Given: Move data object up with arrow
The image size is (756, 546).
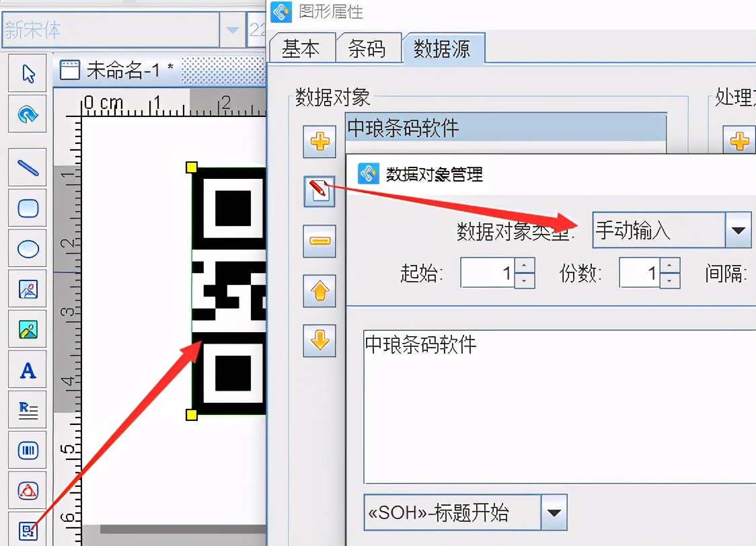Looking at the screenshot, I should [319, 290].
